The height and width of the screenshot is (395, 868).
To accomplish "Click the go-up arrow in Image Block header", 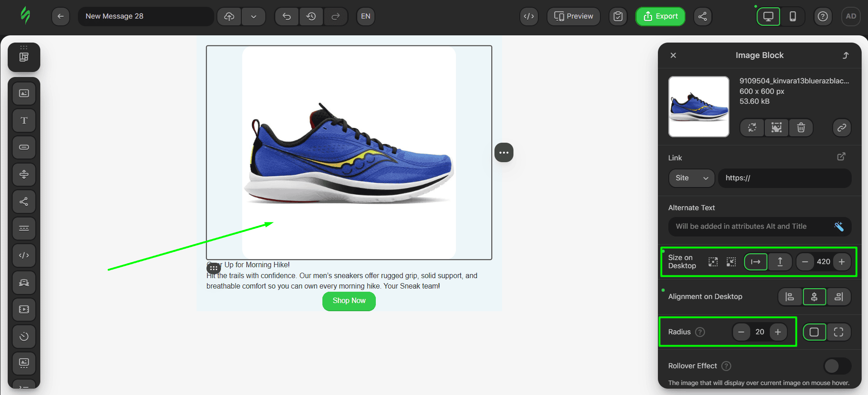I will pos(845,55).
